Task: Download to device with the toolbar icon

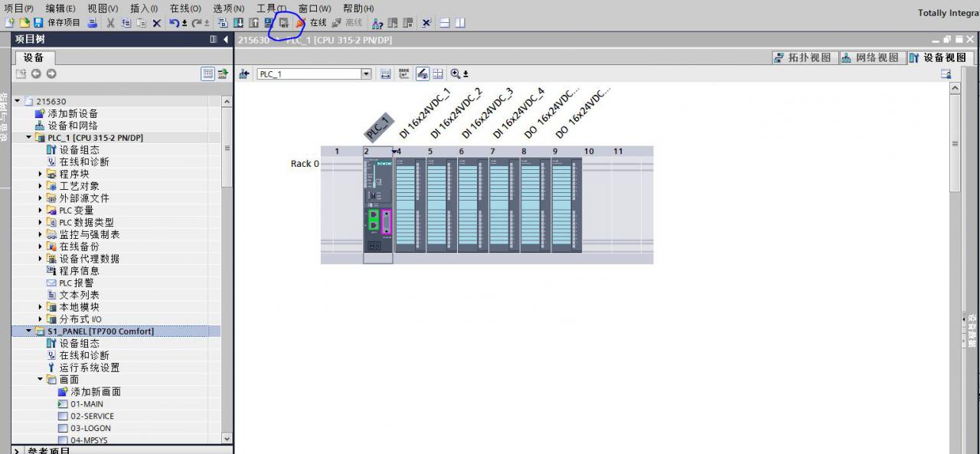Action: tap(238, 23)
